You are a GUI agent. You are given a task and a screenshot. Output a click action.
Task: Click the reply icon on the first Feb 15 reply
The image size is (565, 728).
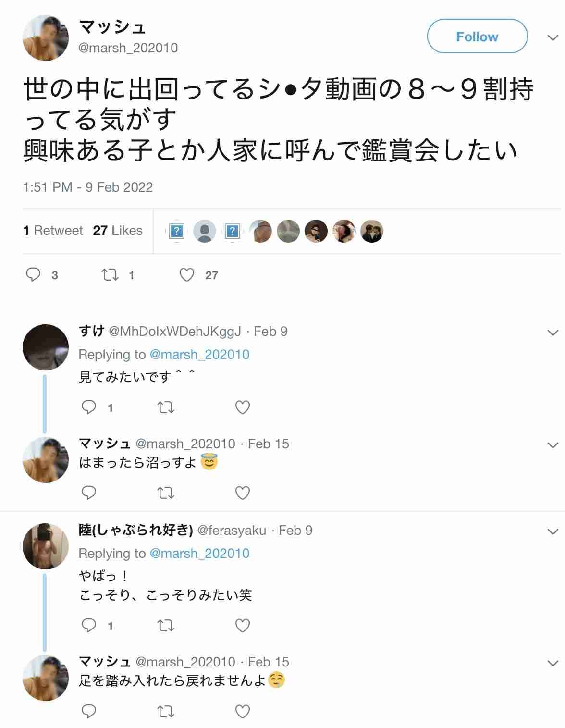click(89, 493)
